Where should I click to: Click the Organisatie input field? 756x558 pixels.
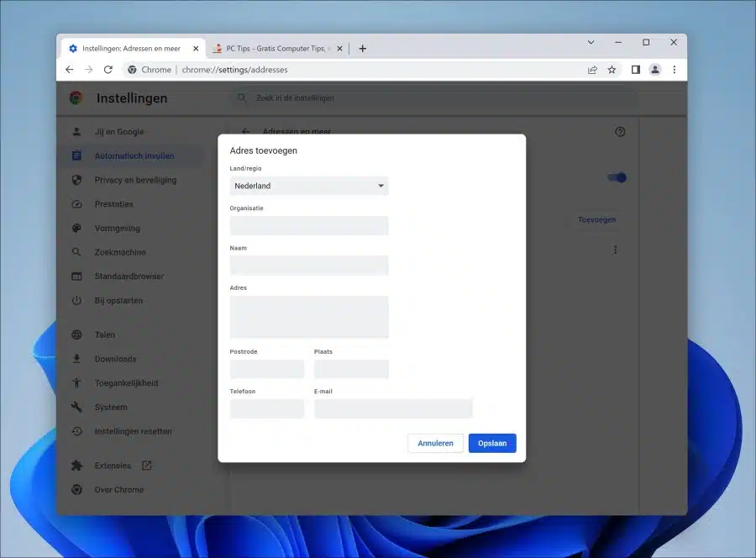[x=309, y=225]
